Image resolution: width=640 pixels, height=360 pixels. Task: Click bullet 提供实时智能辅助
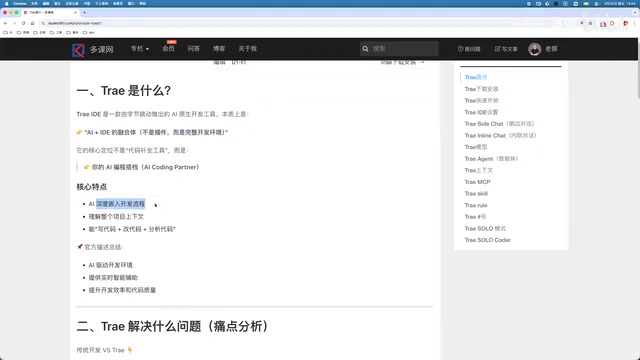coord(113,278)
